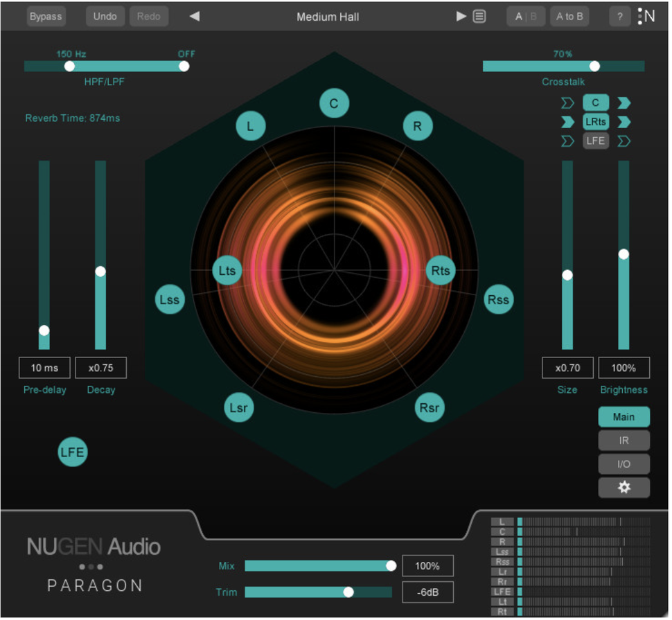The height and width of the screenshot is (620, 672).
Task: Click the help question mark
Action: 619,16
